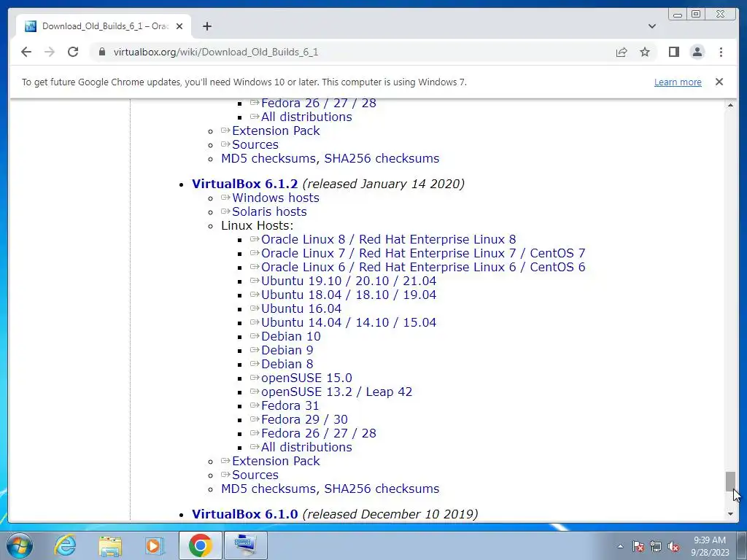The height and width of the screenshot is (560, 747).
Task: Open Ubuntu 14.04 / 14.10 / 15.04 link
Action: (349, 322)
